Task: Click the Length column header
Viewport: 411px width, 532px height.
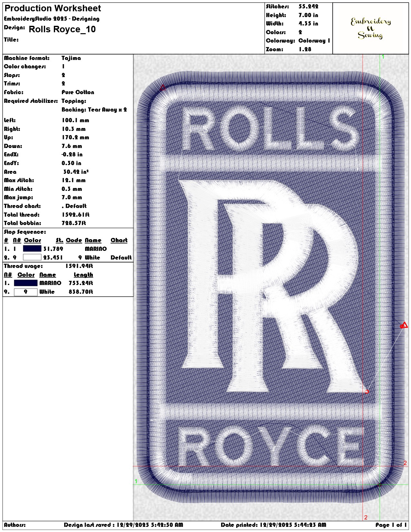Action: coord(83,275)
